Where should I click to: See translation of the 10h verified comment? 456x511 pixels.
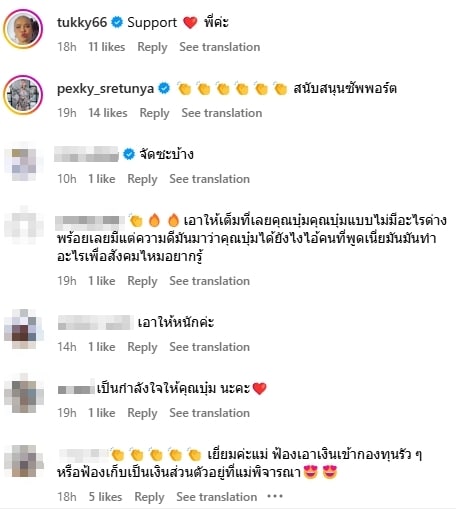[210, 179]
